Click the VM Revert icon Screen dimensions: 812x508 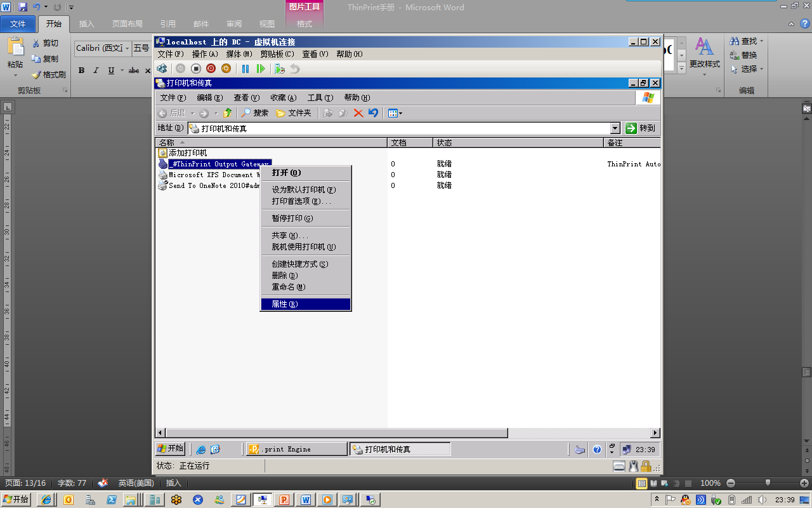point(294,69)
